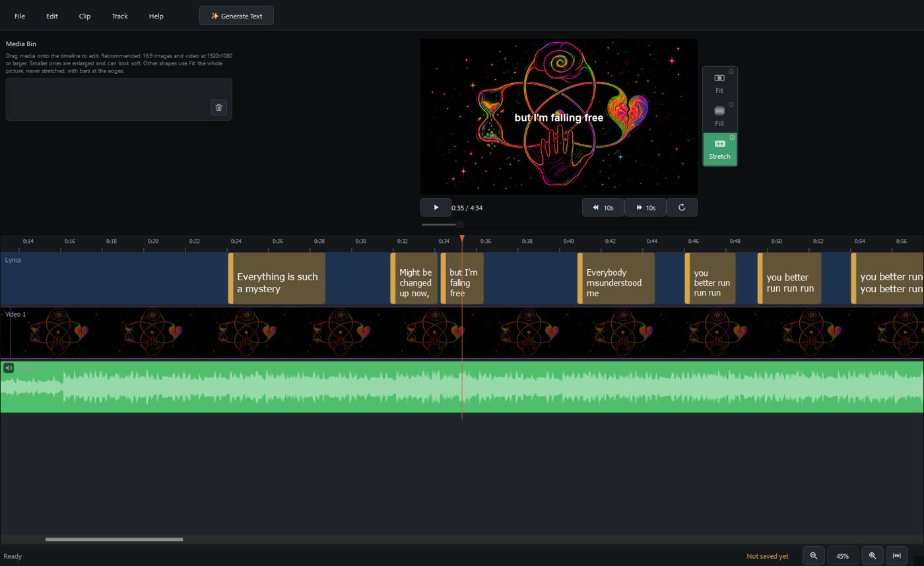Play the video preview
This screenshot has width=924, height=566.
pyautogui.click(x=436, y=207)
